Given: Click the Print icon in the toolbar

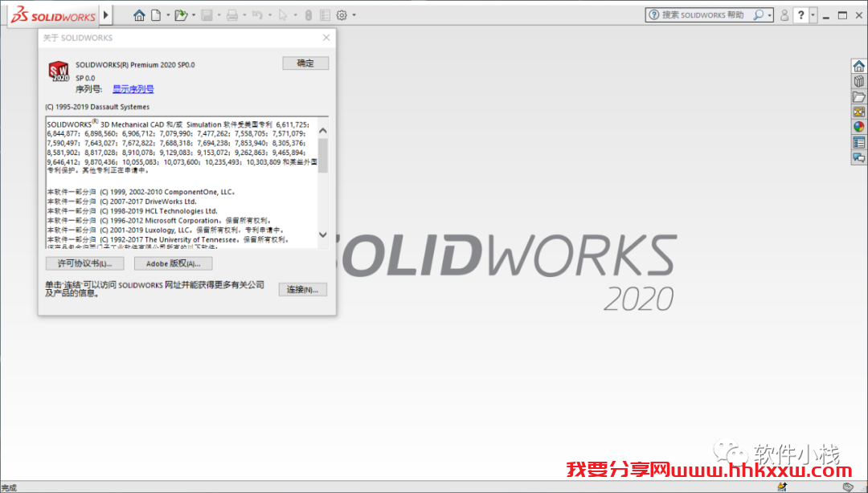Looking at the screenshot, I should click(232, 15).
